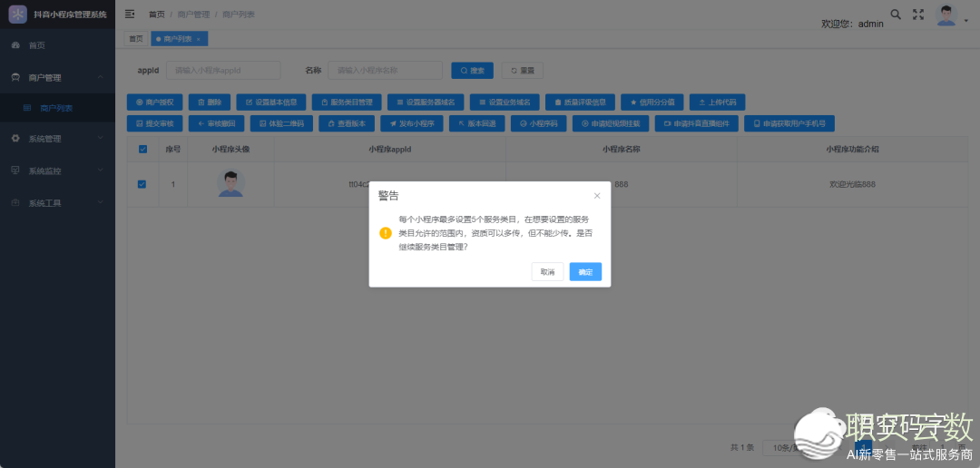The height and width of the screenshot is (468, 980).
Task: Click the 服务类目管理 button
Action: pos(347,102)
